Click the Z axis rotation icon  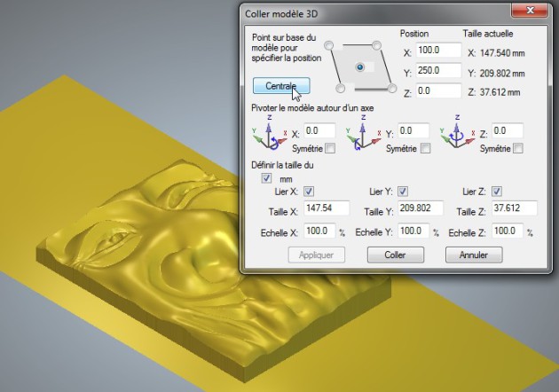(457, 134)
